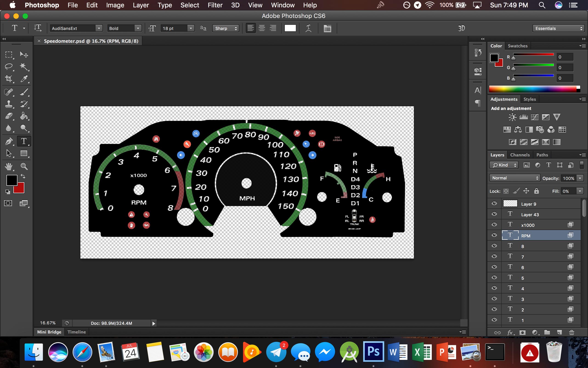Open the Filter menu
The width and height of the screenshot is (588, 368).
point(215,5)
